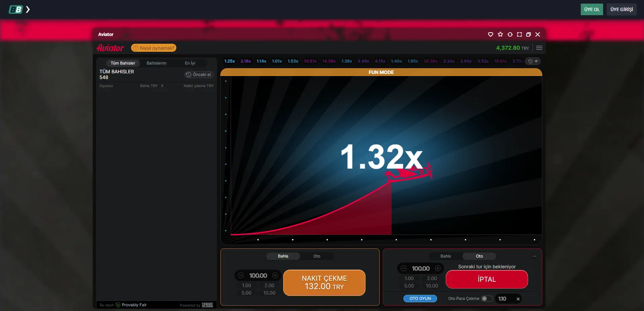Decrease bet amount in the right bet panel
644x311 pixels.
(x=403, y=268)
